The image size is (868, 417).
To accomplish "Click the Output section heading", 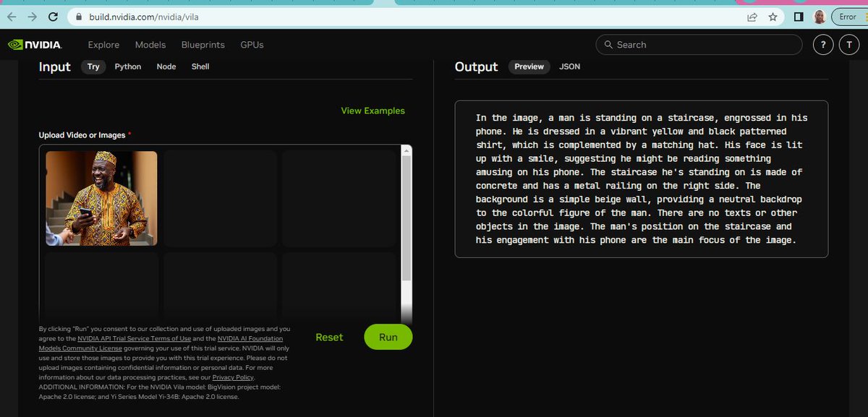I will (477, 66).
